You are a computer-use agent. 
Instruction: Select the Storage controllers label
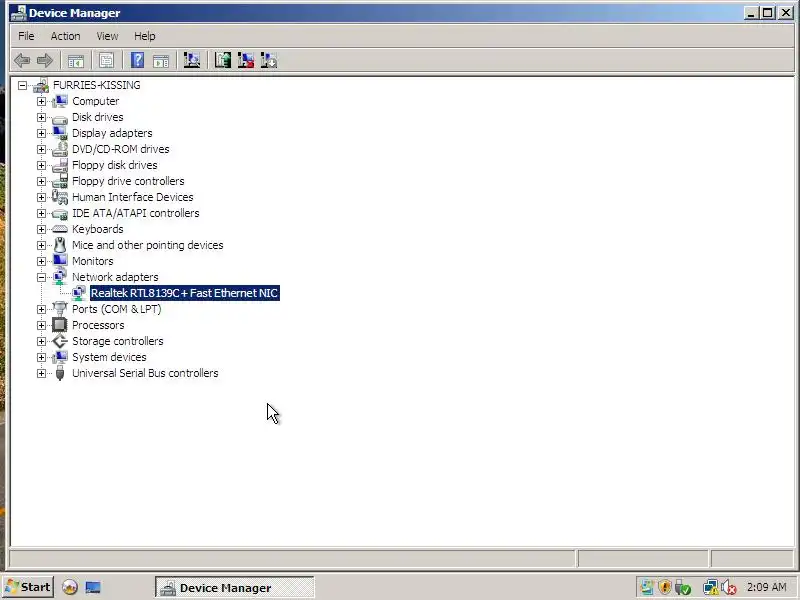pos(118,341)
